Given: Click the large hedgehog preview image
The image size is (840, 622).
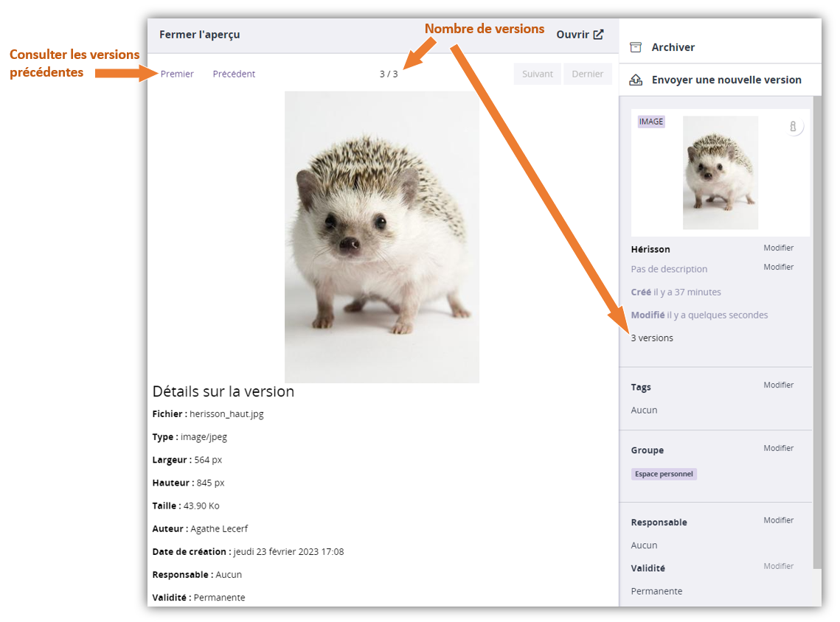Looking at the screenshot, I should tap(381, 237).
